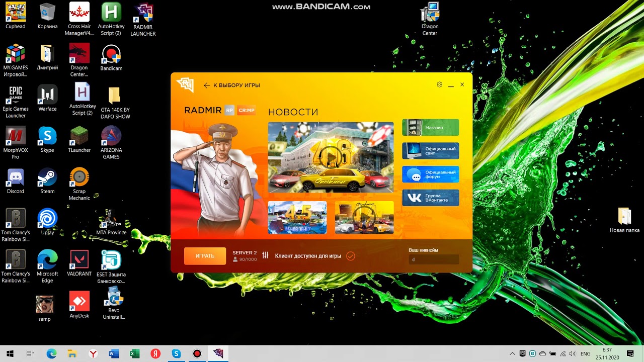This screenshot has height=362, width=644.
Task: Open the 4.5 update news thumbnail
Action: point(297,217)
